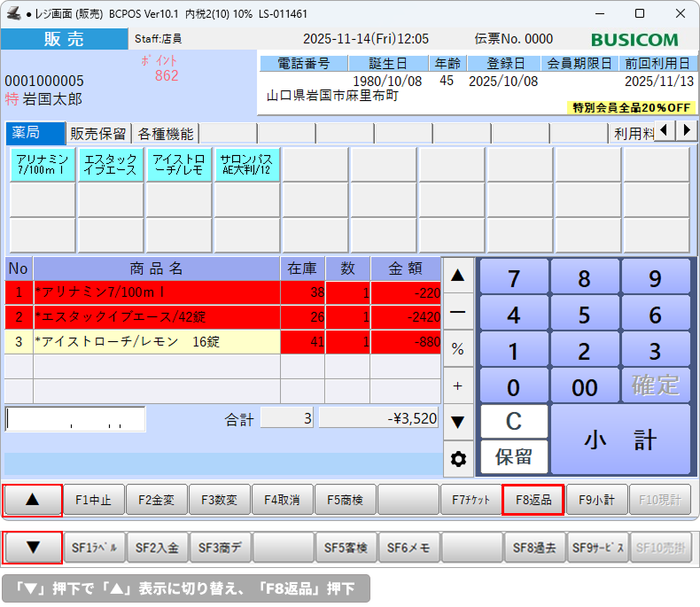700x607 pixels.
Task: Switch to the 各種機能 tab
Action: [165, 134]
